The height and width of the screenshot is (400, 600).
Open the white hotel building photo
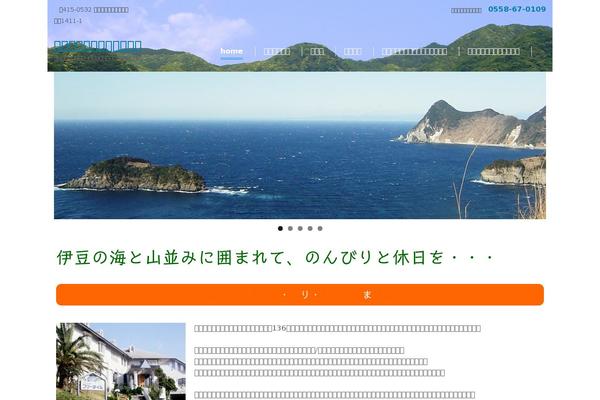(x=121, y=361)
